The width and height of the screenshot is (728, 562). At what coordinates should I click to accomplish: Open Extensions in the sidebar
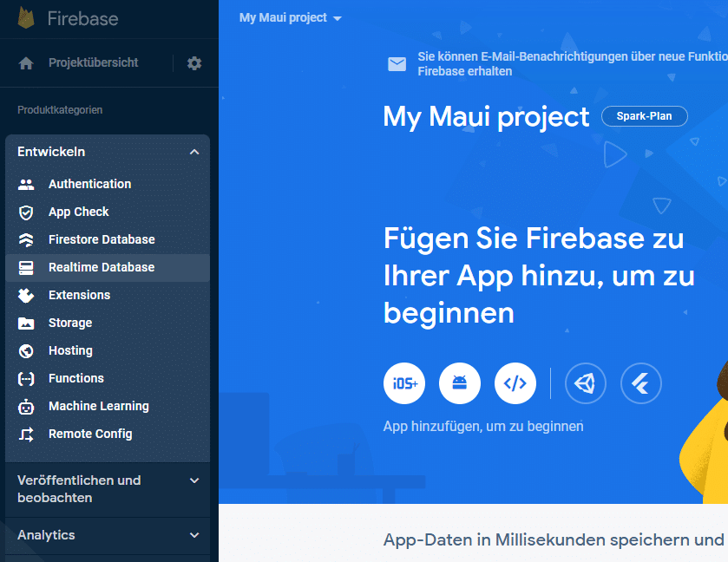point(108,296)
